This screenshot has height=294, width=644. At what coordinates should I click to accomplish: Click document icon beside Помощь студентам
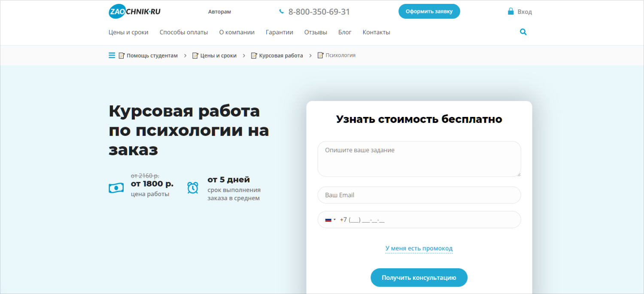point(122,55)
